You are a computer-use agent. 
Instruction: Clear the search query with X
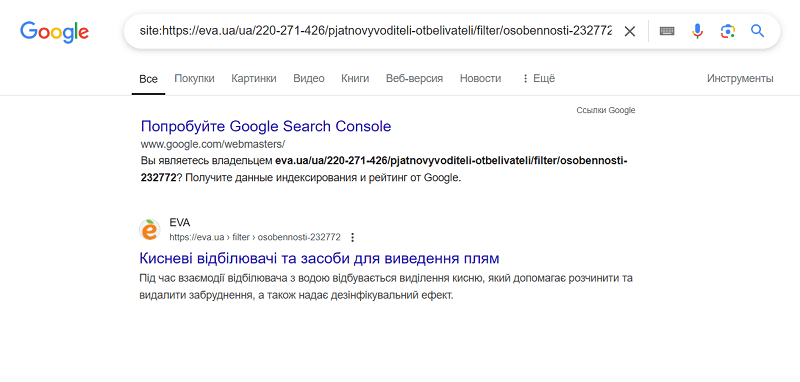630,32
